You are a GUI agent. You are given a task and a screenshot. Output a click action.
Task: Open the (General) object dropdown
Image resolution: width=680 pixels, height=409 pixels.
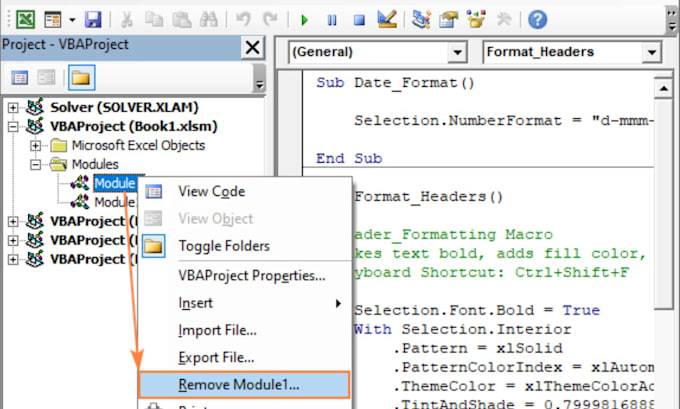click(x=457, y=52)
